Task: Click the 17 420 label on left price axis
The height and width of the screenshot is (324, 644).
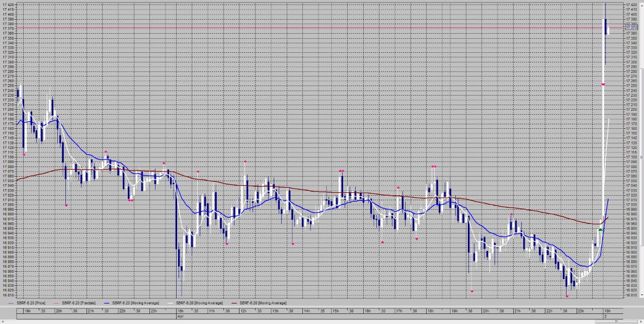Action: 8,5
